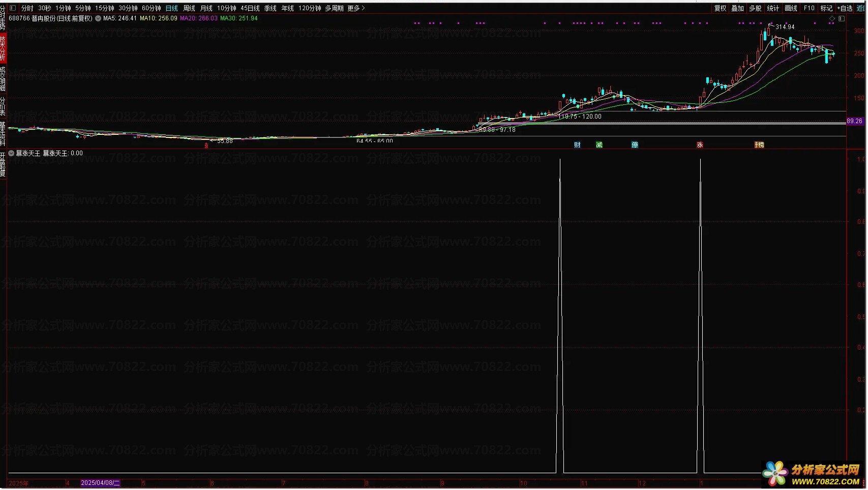
Task: Click the 叠加 overlay button
Action: point(738,8)
